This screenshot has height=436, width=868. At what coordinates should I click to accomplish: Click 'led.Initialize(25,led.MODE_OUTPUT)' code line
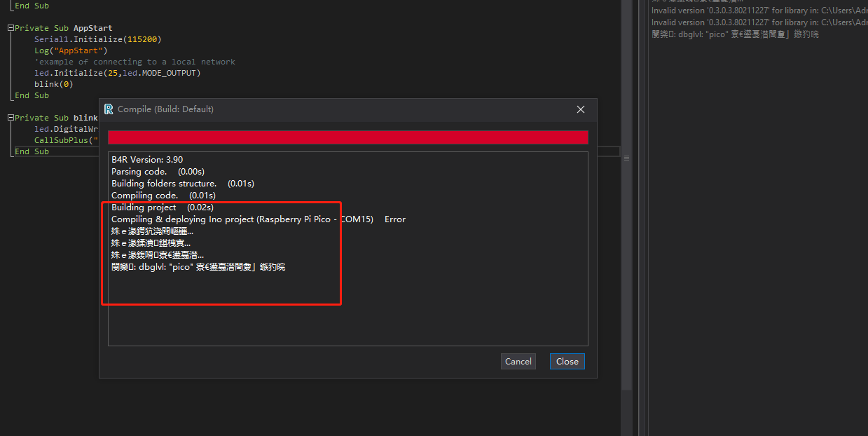118,73
